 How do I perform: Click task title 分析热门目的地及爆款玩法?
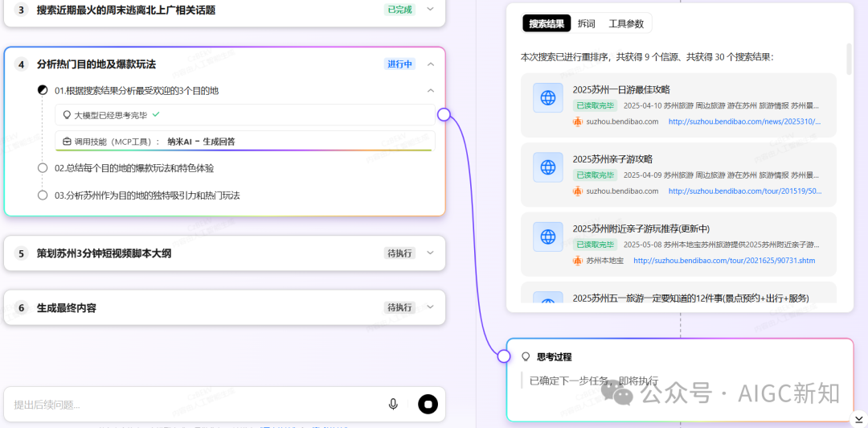pos(96,64)
